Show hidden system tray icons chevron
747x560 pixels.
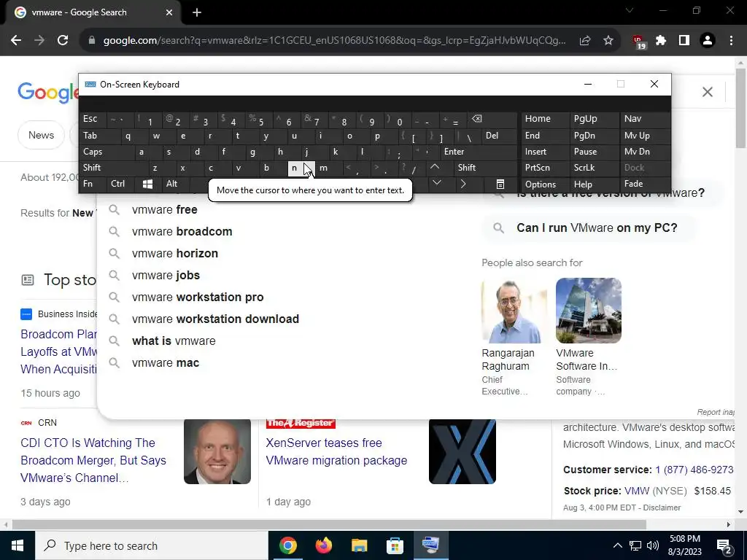pos(617,545)
